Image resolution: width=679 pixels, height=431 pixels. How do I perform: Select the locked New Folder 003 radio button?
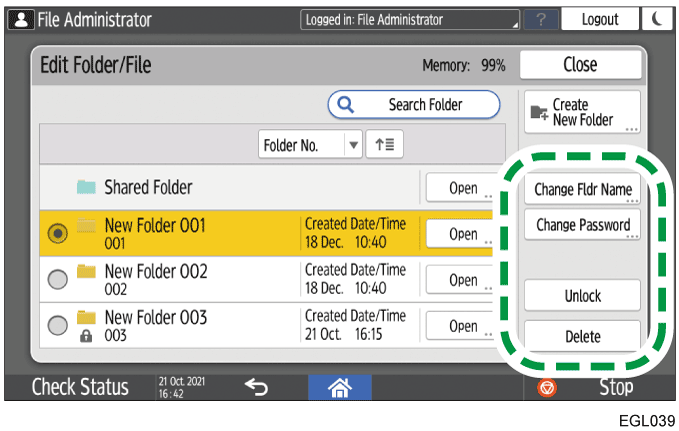[x=57, y=326]
